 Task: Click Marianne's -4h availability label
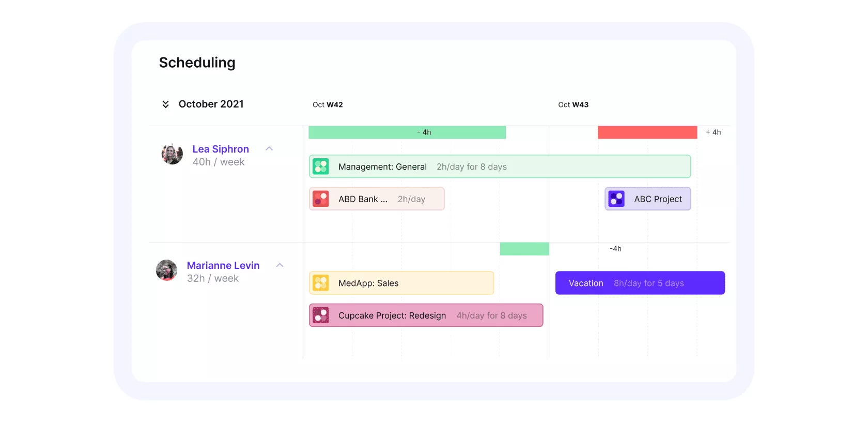click(616, 249)
